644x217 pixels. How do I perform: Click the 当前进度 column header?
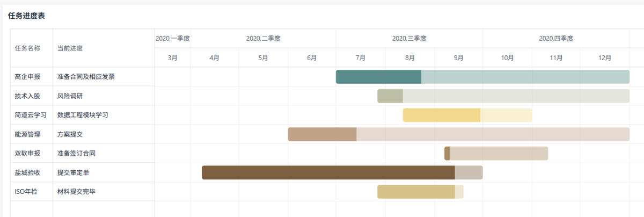click(70, 48)
